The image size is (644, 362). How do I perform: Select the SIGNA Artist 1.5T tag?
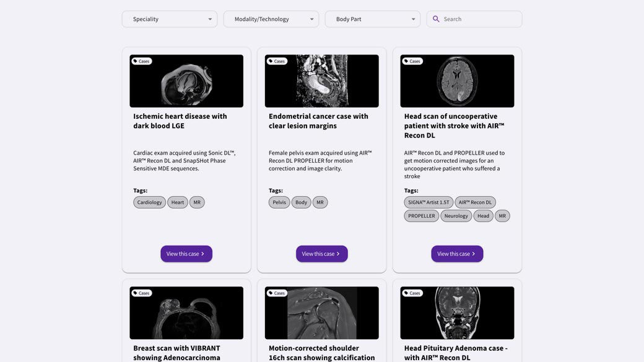point(429,202)
